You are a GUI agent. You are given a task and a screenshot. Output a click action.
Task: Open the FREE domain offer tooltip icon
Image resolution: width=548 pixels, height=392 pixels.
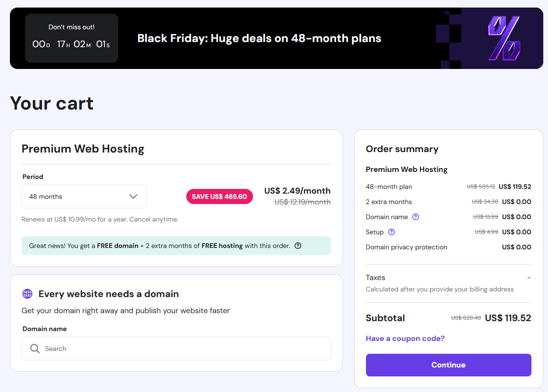point(297,246)
